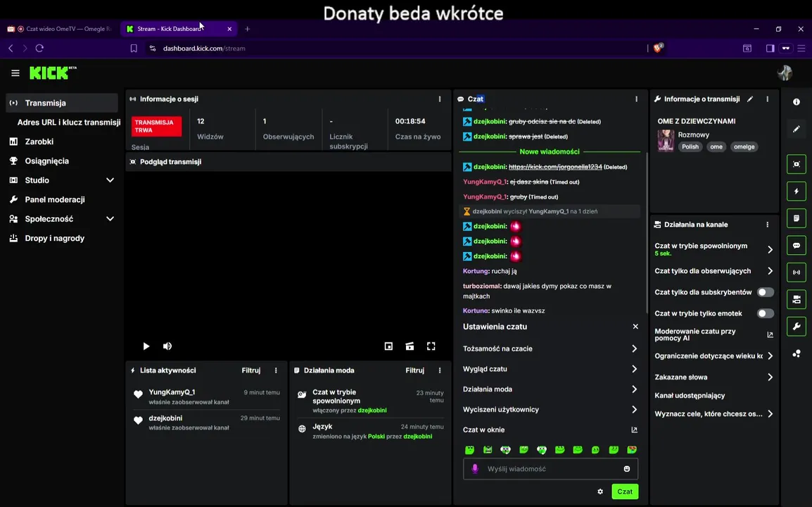This screenshot has width=812, height=507.
Task: Toggle the document widget icon in the right sidebar
Action: coord(797,218)
